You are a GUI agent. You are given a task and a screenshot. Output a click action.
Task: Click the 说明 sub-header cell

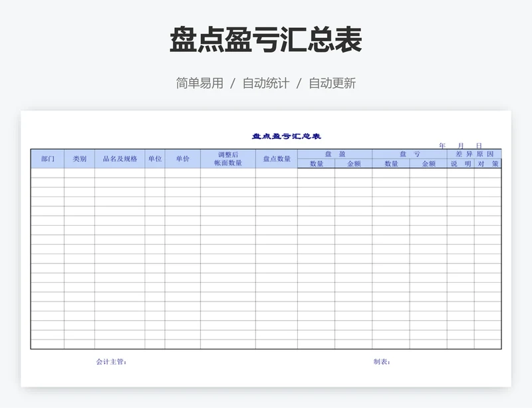click(461, 164)
